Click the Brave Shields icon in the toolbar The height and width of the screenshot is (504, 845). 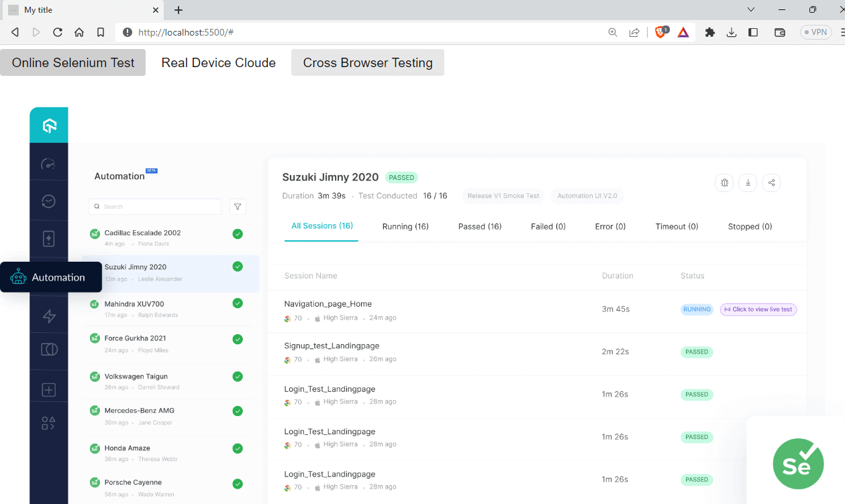pyautogui.click(x=660, y=32)
